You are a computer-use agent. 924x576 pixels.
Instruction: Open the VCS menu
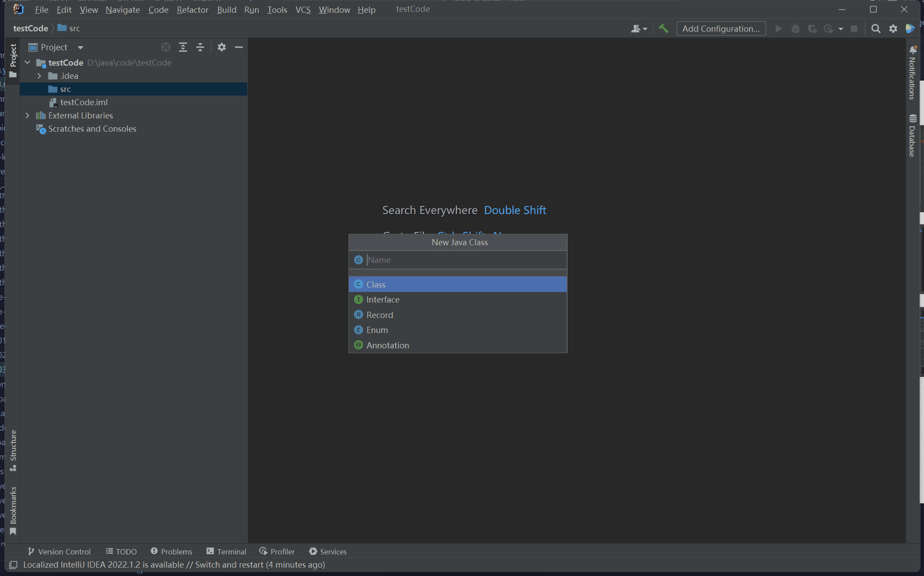point(303,10)
